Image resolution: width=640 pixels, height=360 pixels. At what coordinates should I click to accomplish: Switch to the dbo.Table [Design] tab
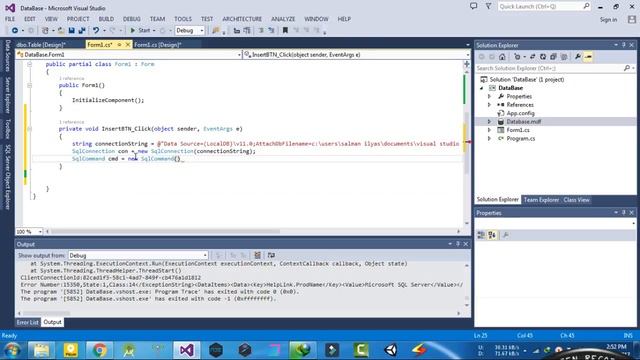[41, 45]
